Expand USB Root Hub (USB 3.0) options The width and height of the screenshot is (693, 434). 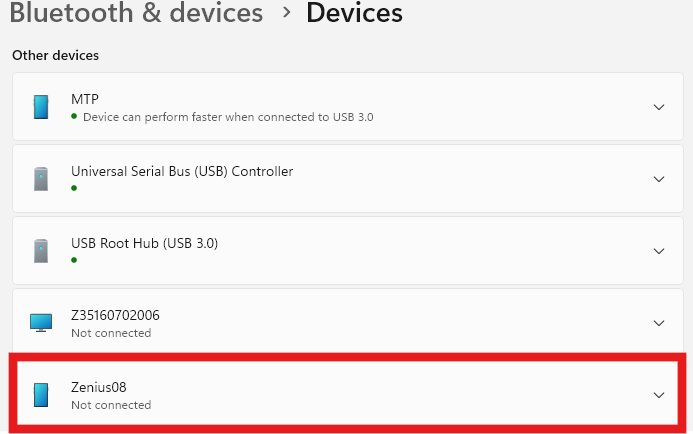click(658, 251)
